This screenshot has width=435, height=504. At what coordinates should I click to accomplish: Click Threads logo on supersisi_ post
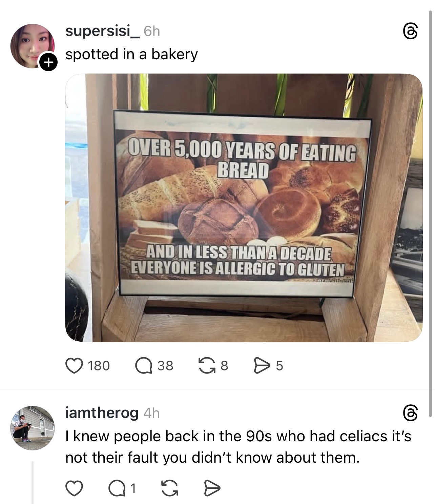point(410,32)
